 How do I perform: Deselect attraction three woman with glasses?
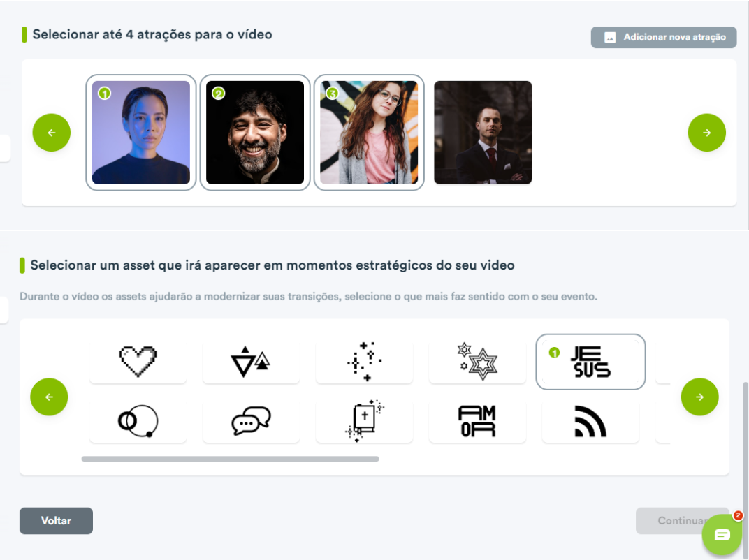pos(369,132)
